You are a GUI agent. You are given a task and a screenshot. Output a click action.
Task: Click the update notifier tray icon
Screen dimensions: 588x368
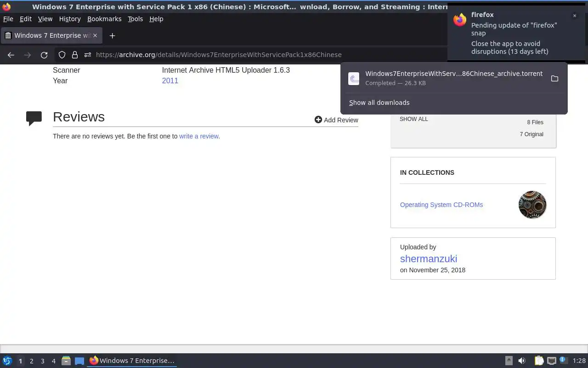click(x=564, y=361)
